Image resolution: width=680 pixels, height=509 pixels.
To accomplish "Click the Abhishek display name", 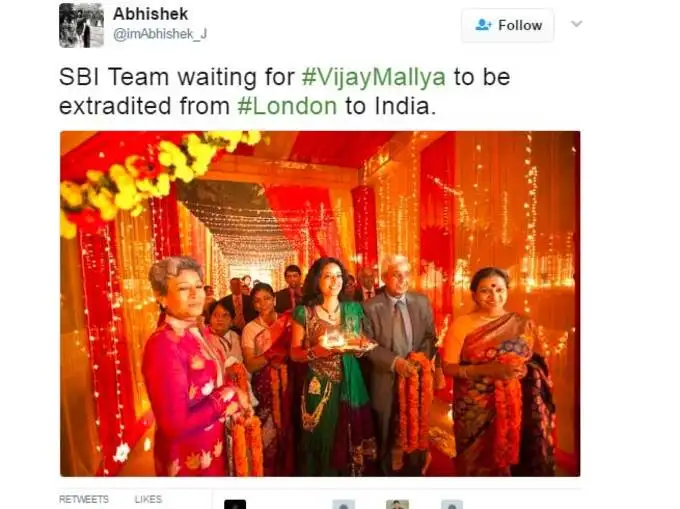I will pyautogui.click(x=150, y=14).
